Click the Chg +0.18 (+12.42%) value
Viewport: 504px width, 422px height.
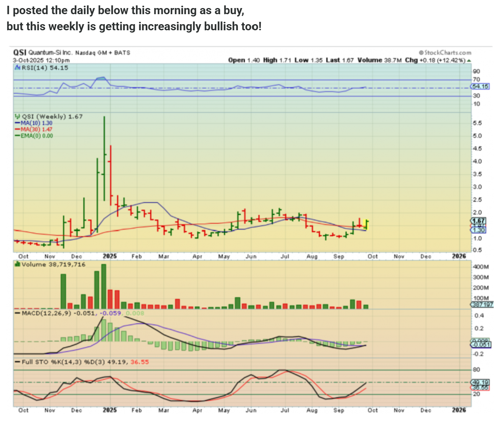435,60
